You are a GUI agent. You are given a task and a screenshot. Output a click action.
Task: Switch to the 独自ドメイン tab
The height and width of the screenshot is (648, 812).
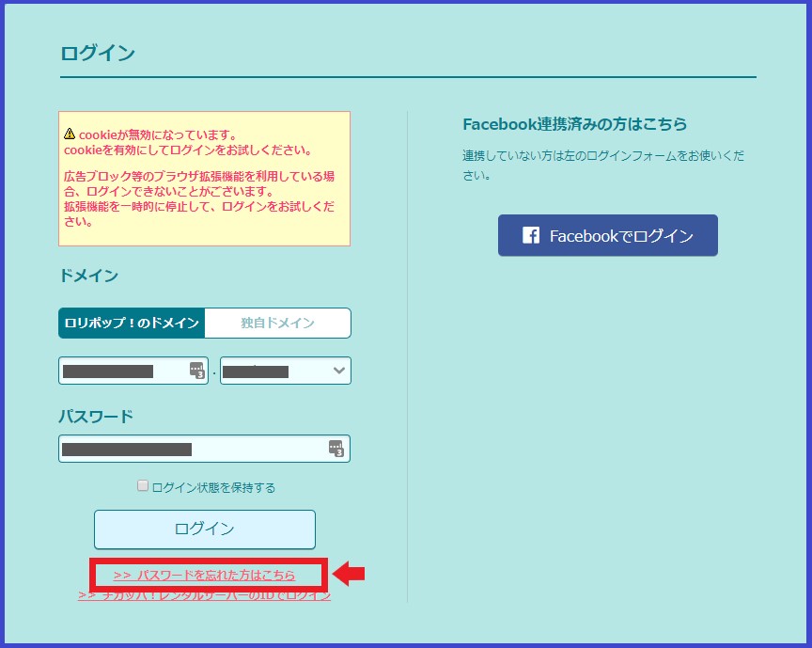277,323
